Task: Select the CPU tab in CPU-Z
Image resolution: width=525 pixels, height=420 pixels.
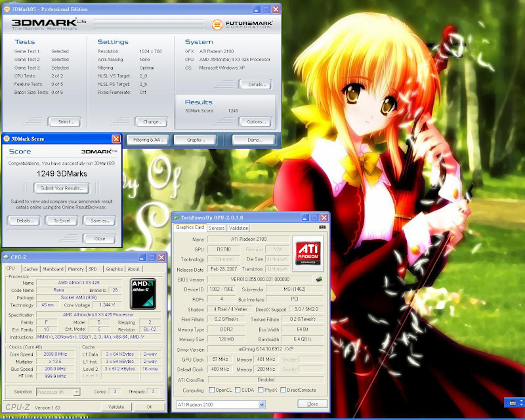Action: (10, 268)
